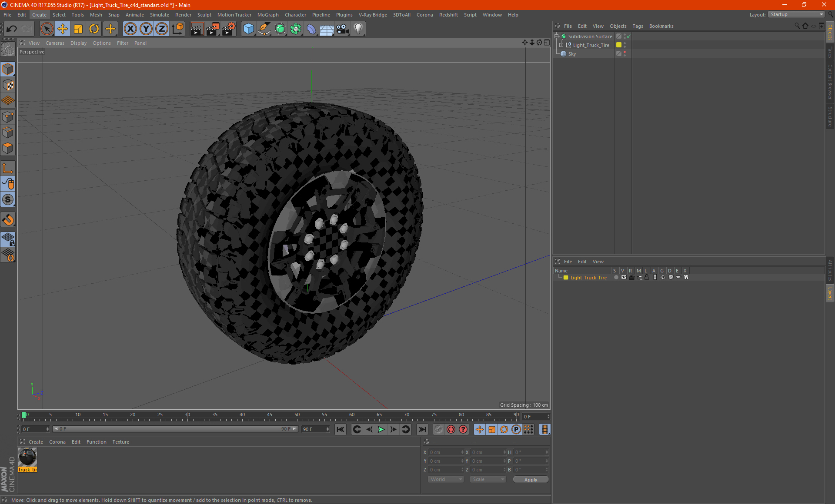Enable Snap magnet icon in left sidebar
Image resolution: width=835 pixels, height=504 pixels.
coord(8,220)
